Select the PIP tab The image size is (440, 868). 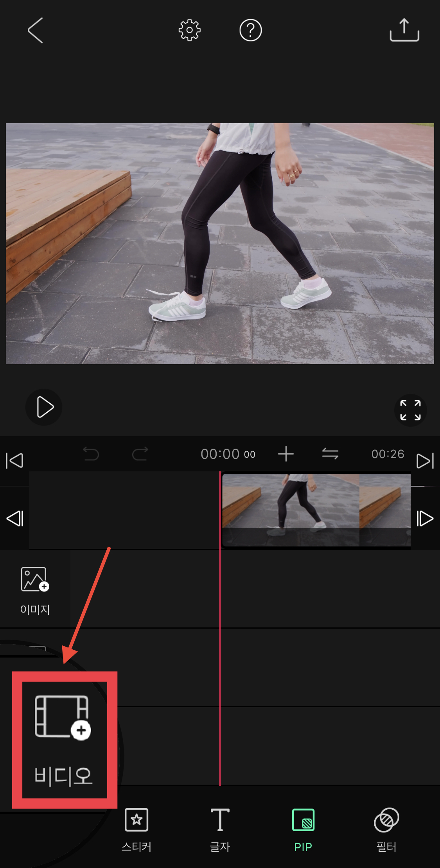click(303, 830)
